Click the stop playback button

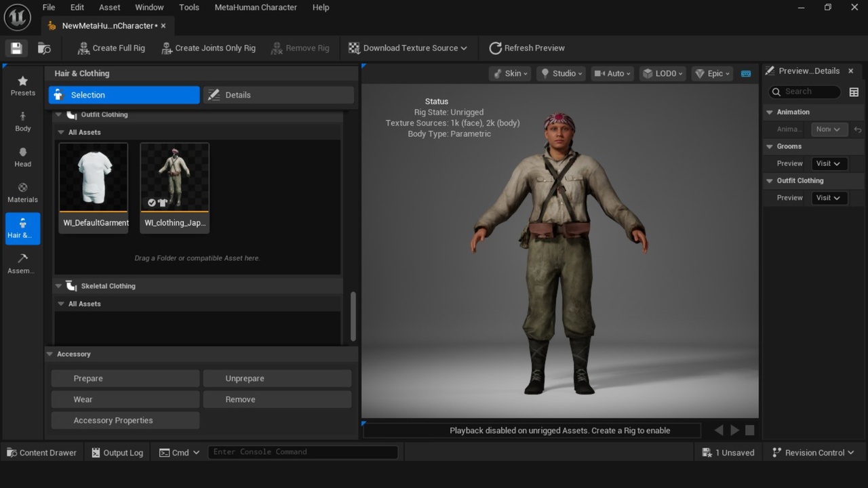tap(750, 430)
